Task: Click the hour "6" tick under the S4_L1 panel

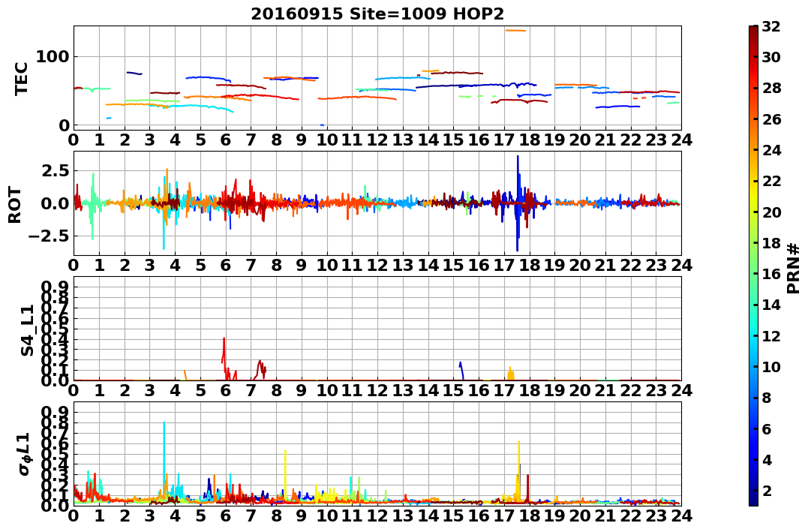Action: tap(226, 390)
